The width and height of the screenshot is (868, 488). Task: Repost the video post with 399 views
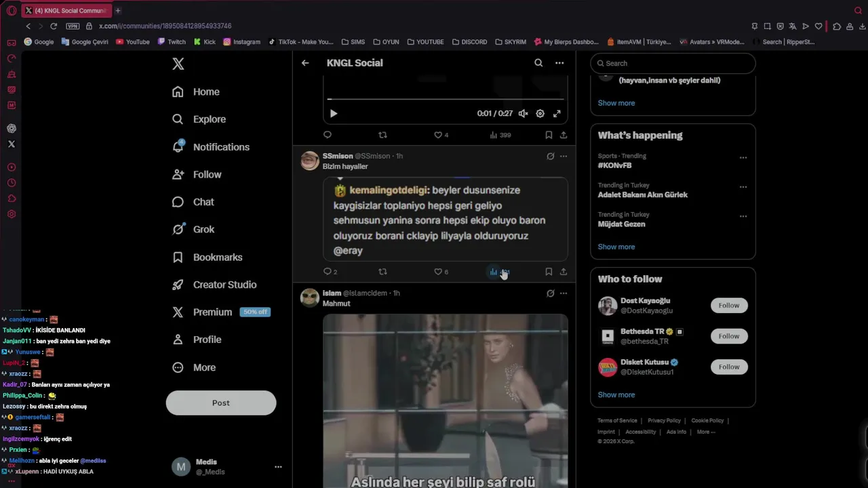click(x=382, y=135)
